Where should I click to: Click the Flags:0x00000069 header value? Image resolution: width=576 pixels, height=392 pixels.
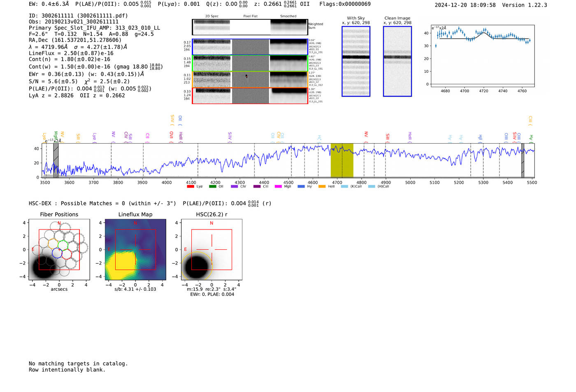click(345, 4)
